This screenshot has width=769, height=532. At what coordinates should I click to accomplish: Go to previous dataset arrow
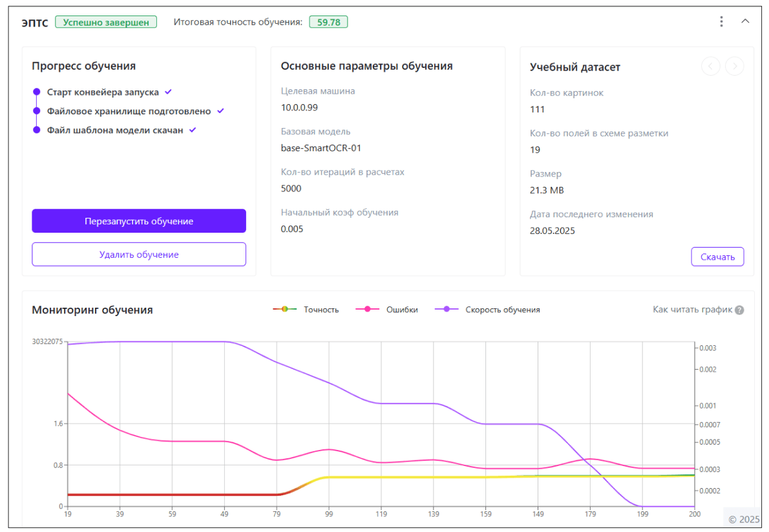(711, 66)
